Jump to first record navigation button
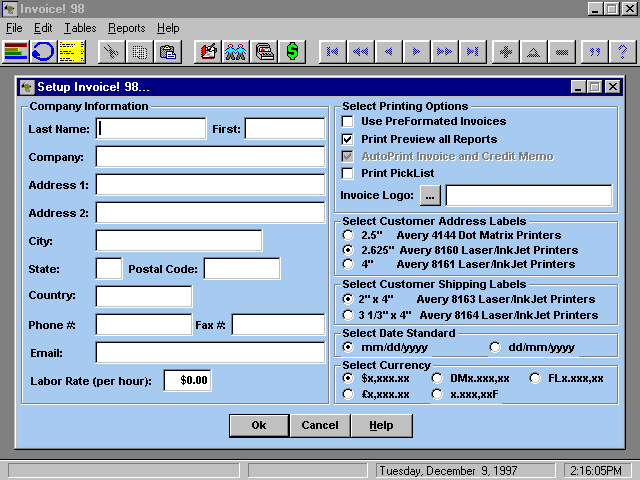The height and width of the screenshot is (480, 640). 332,51
